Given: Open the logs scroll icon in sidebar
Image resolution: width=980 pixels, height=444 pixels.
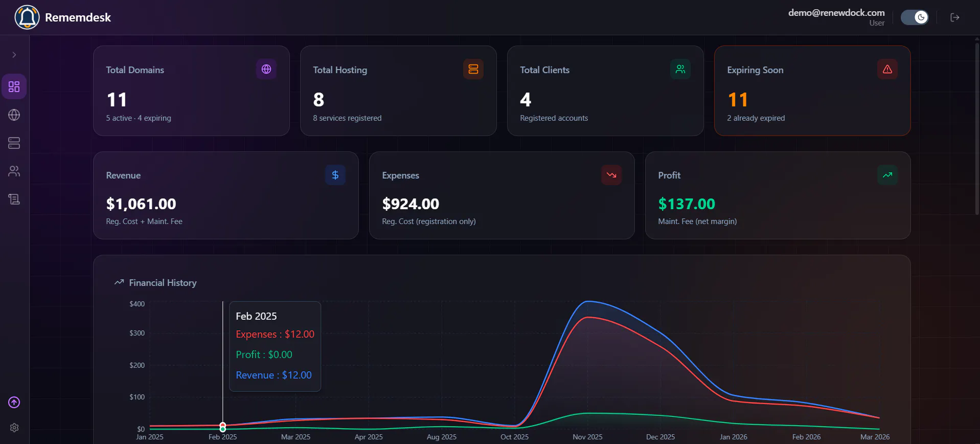Looking at the screenshot, I should [x=14, y=199].
